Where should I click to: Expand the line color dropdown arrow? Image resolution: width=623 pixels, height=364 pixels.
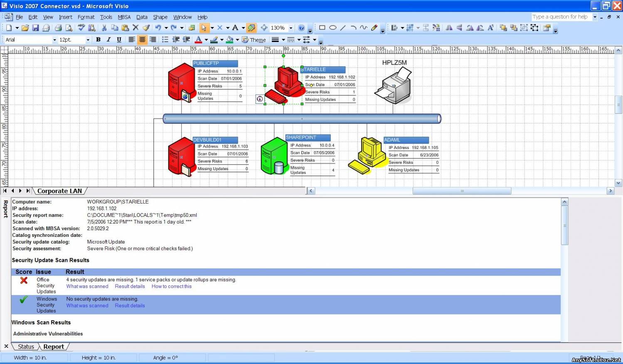pyautogui.click(x=222, y=40)
